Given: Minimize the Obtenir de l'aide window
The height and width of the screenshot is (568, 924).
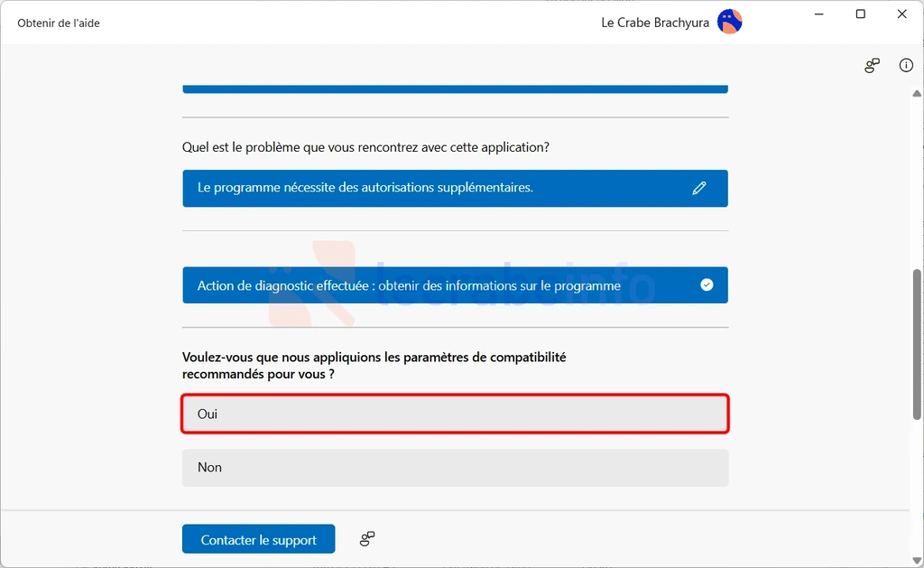Looking at the screenshot, I should 818,14.
